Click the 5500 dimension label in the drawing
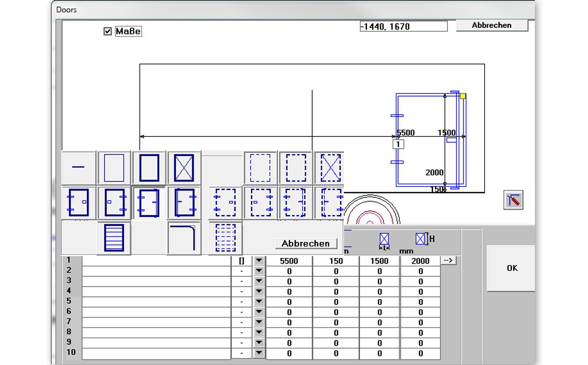Image resolution: width=588 pixels, height=365 pixels. 406,133
